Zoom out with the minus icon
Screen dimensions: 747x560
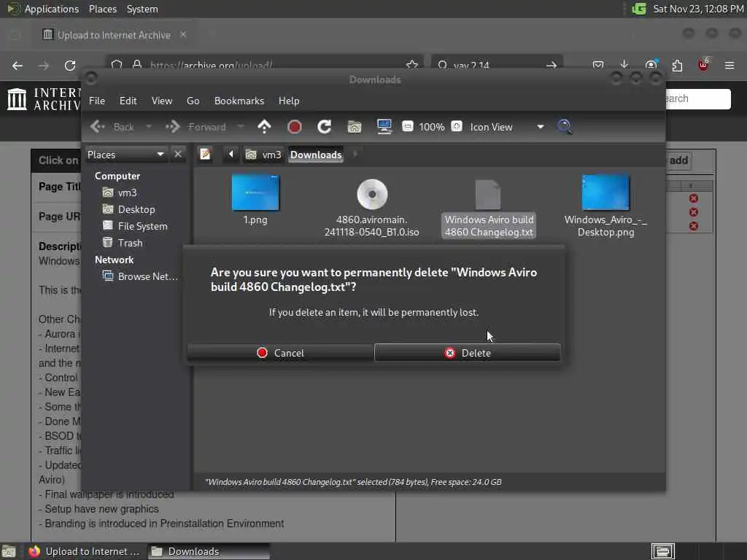(407, 126)
